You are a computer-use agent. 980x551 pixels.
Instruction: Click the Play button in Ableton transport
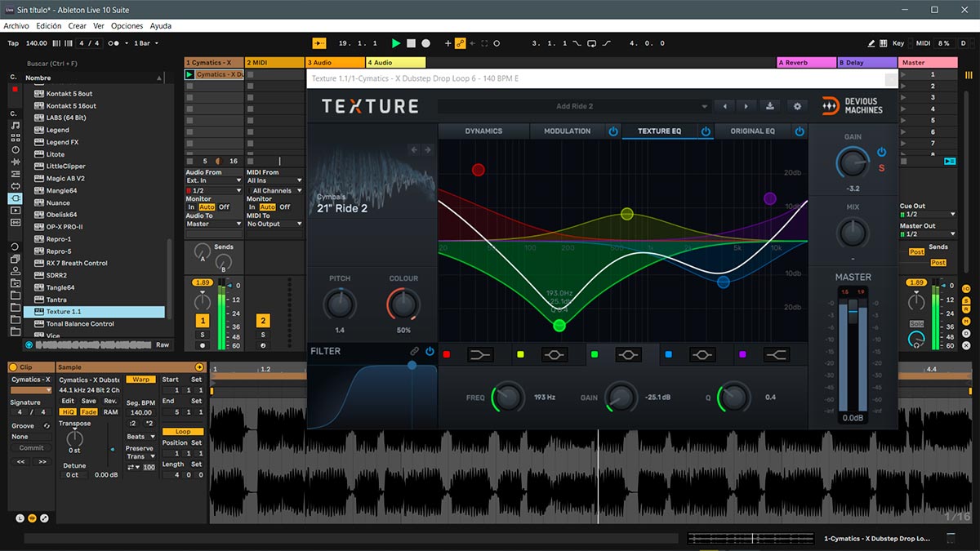click(396, 43)
